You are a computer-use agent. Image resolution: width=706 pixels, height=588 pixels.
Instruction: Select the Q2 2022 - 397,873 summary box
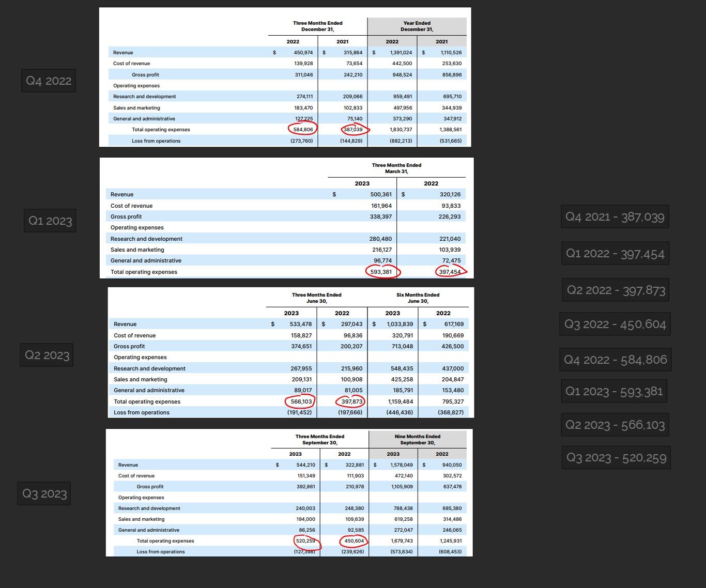pos(615,290)
